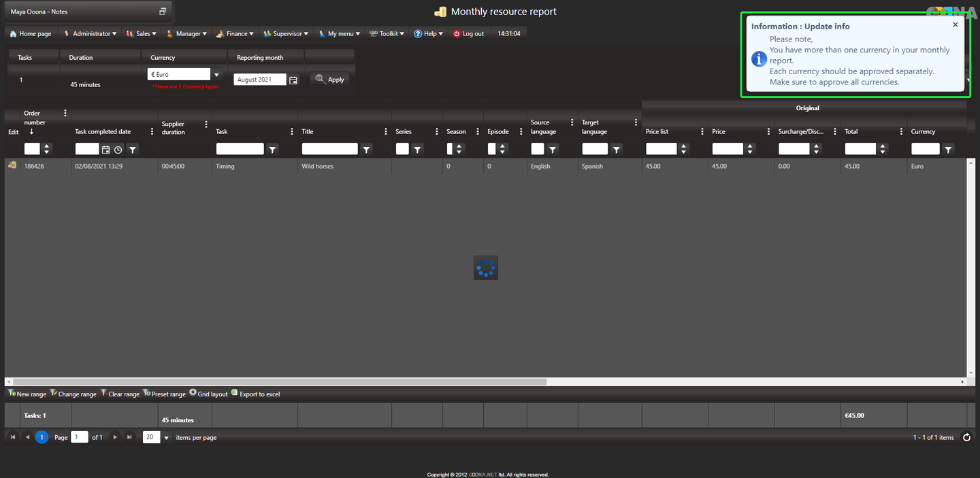This screenshot has height=478, width=980.
Task: Click the edit icon for order 186426
Action: pos(12,165)
